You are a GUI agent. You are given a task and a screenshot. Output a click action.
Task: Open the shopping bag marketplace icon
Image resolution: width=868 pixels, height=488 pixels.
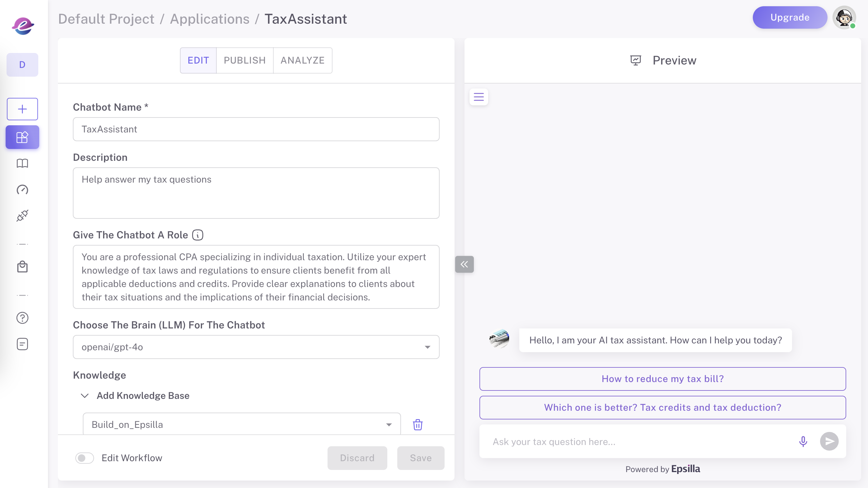tap(22, 267)
